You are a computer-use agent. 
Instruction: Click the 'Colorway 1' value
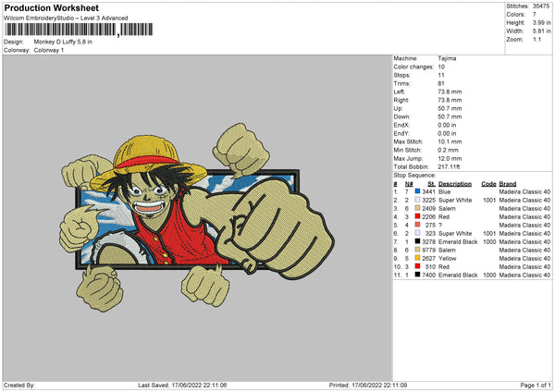49,50
